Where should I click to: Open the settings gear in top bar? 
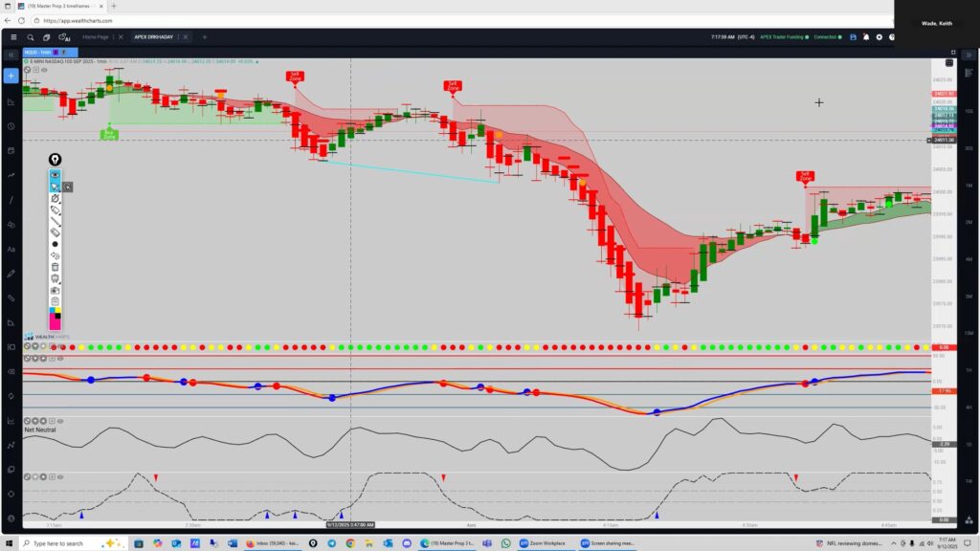point(880,37)
